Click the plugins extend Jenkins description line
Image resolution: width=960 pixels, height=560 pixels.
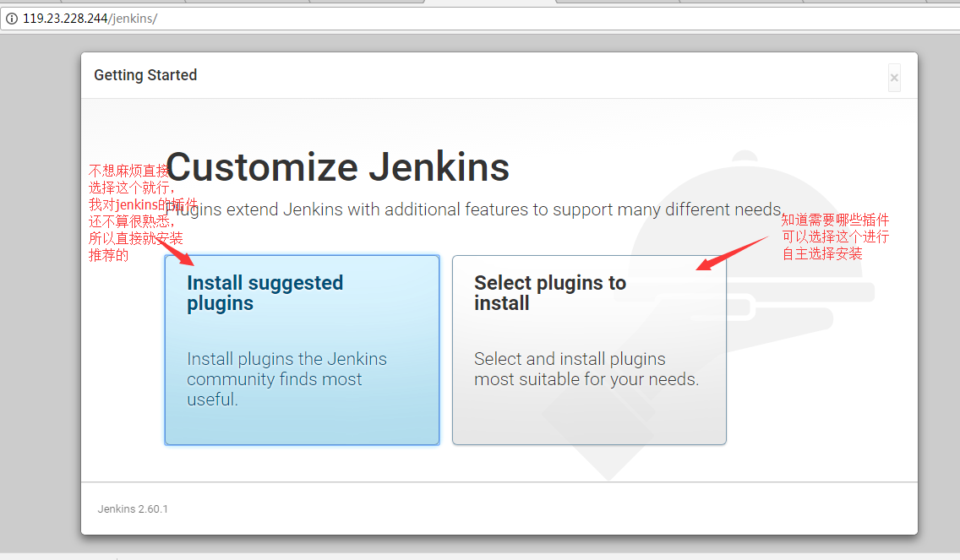click(x=474, y=209)
